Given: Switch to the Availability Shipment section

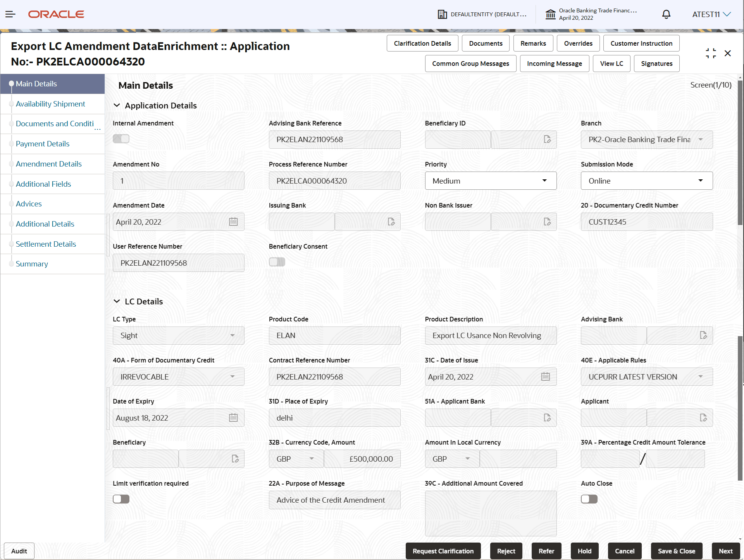Looking at the screenshot, I should pyautogui.click(x=50, y=104).
